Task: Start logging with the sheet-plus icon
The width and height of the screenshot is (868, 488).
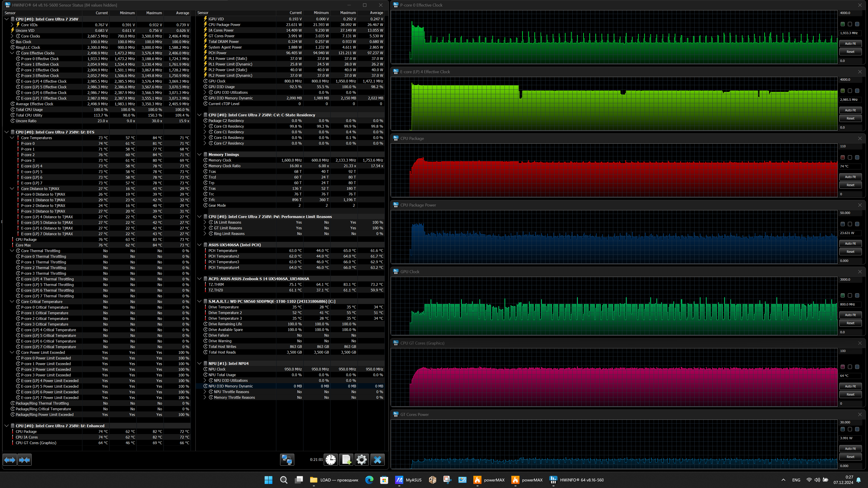Action: 346,460
